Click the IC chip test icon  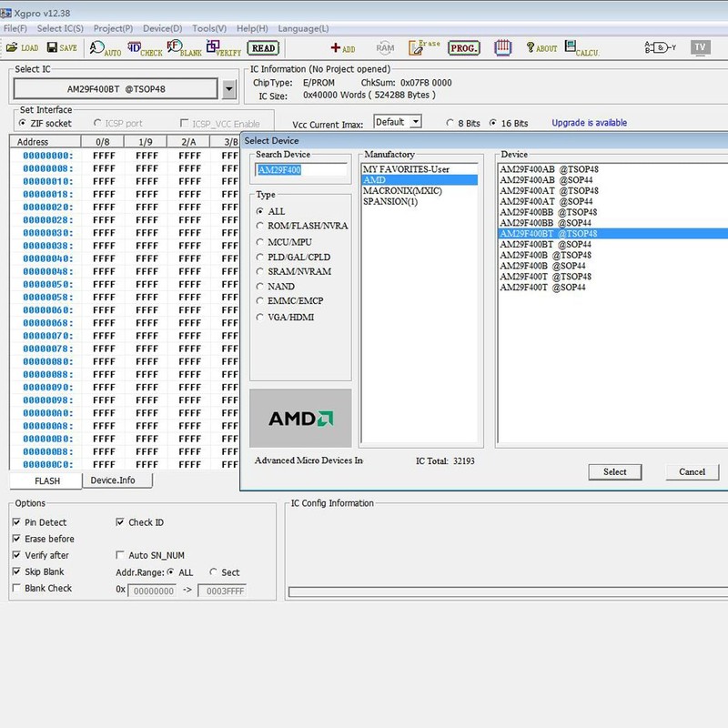tap(503, 47)
